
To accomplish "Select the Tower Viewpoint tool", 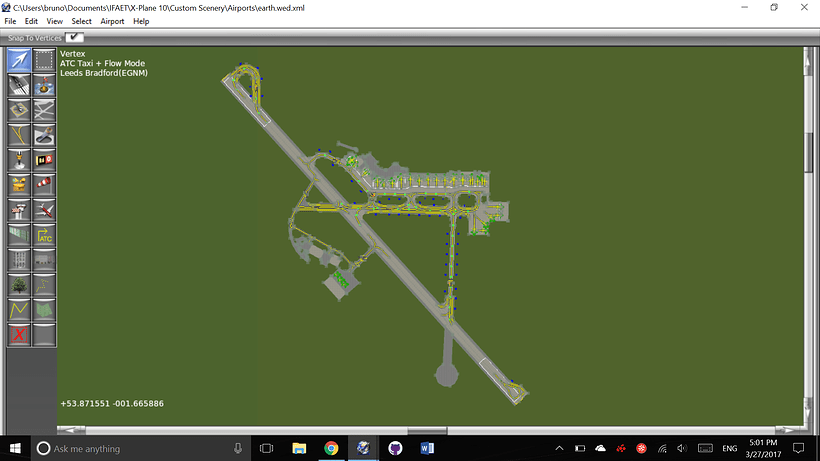I will click(x=19, y=210).
